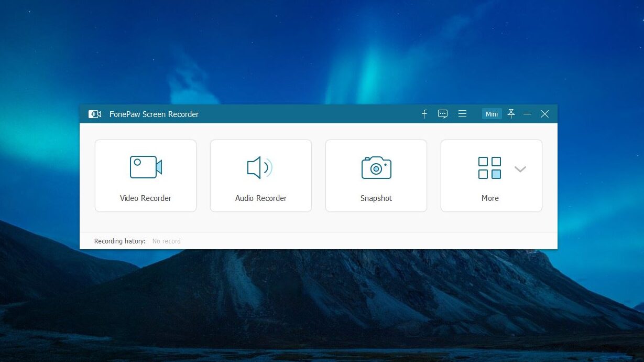
Task: Switch to Mini mode
Action: (492, 114)
